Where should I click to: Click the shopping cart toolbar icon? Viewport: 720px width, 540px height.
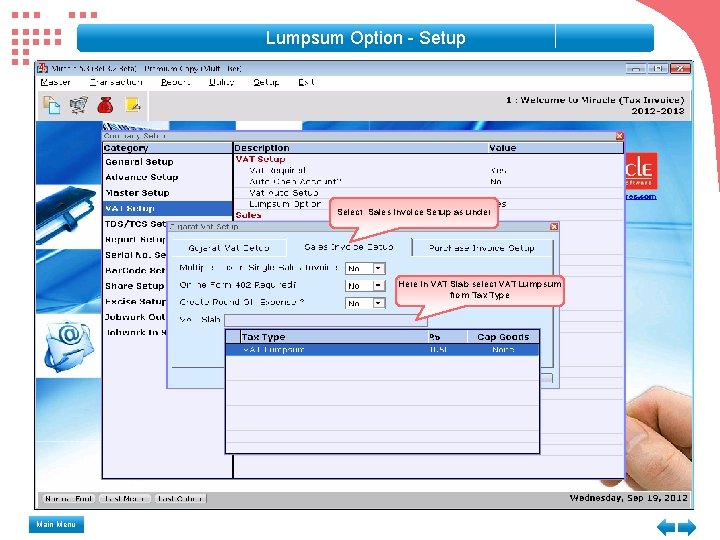pyautogui.click(x=79, y=105)
